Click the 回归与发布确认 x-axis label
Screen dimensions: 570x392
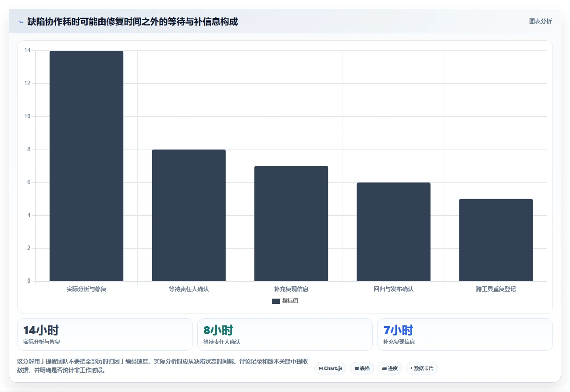click(x=393, y=289)
